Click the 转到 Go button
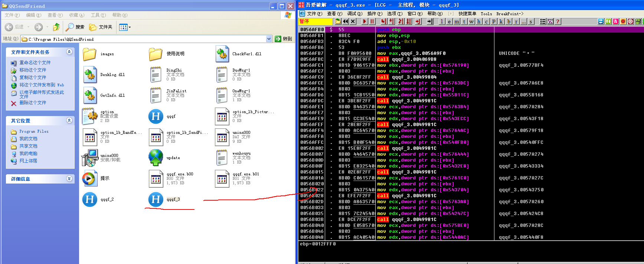 coord(284,39)
